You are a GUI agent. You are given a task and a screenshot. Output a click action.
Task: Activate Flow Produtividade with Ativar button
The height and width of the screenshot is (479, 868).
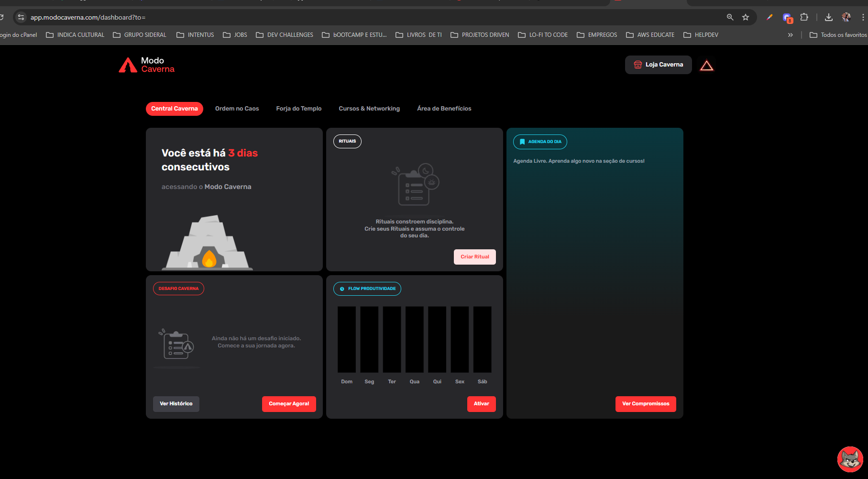tap(481, 404)
